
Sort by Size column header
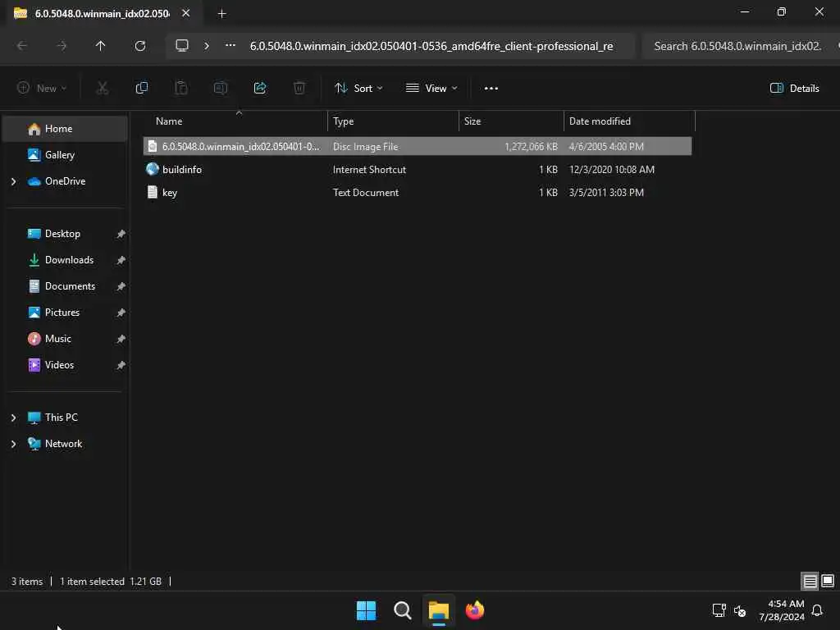click(511, 121)
